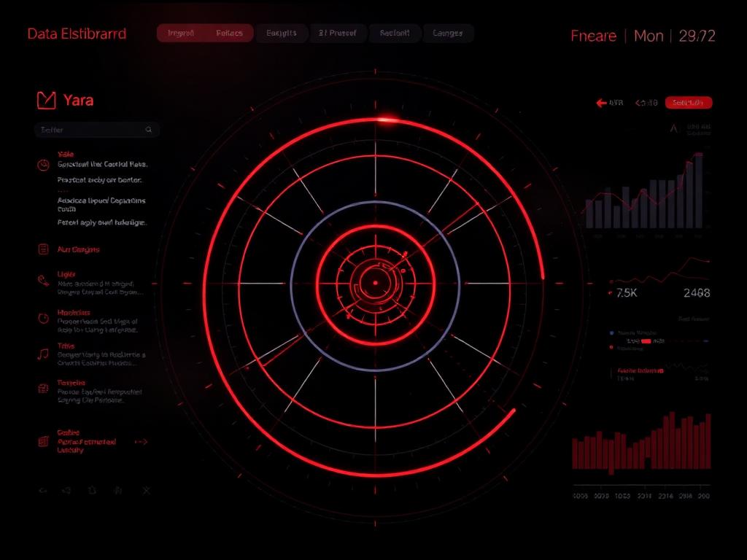747x560 pixels.
Task: Click the back arrow in the bottom toolbar
Action: (43, 491)
